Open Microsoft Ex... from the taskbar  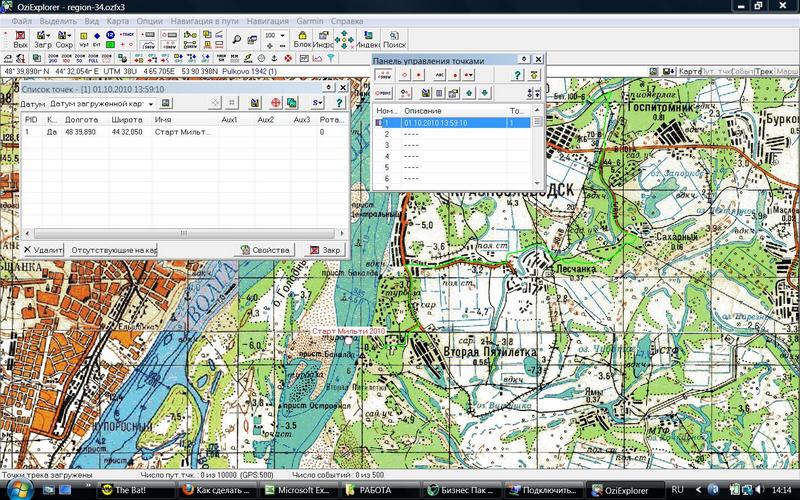pos(297,490)
